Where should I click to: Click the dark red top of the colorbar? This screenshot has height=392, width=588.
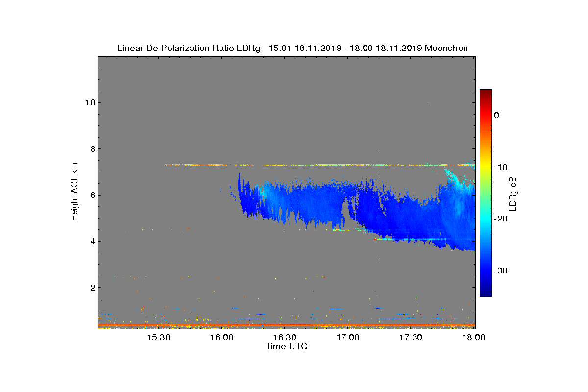[x=486, y=93]
